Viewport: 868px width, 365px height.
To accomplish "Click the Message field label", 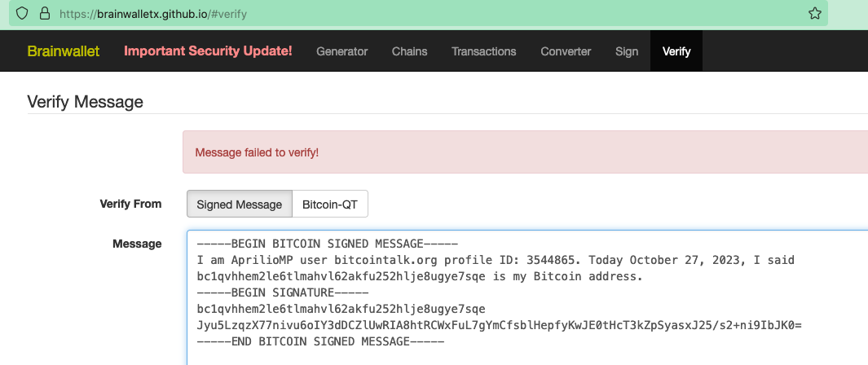I will click(137, 244).
